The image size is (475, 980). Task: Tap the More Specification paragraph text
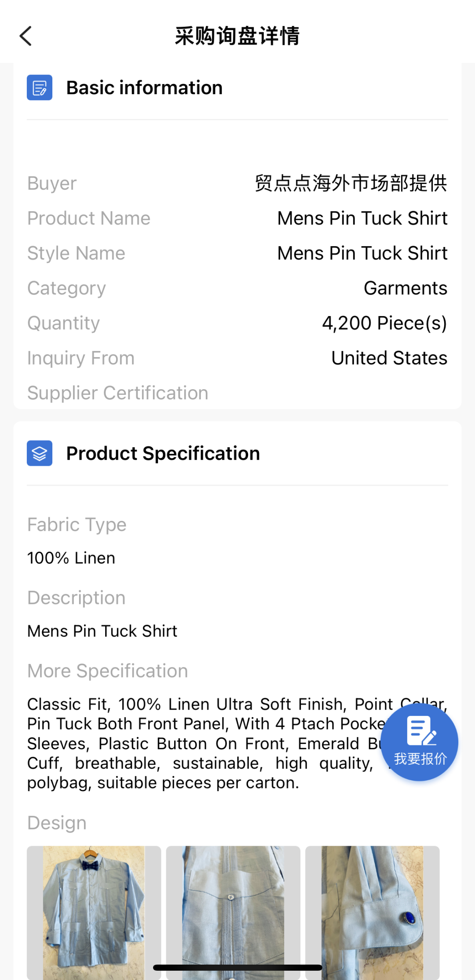(198, 744)
